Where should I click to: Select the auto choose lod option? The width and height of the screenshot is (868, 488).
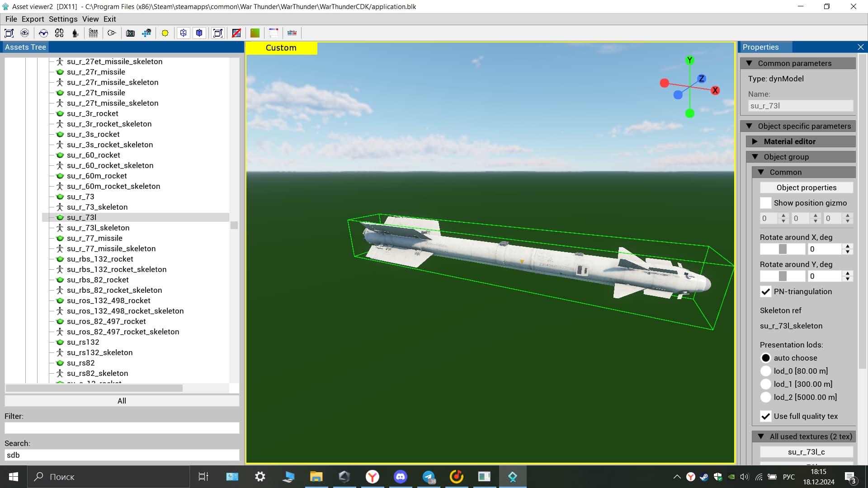point(766,358)
